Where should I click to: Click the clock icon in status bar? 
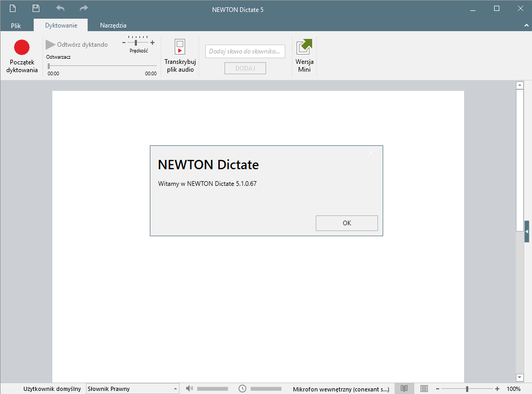(x=242, y=388)
